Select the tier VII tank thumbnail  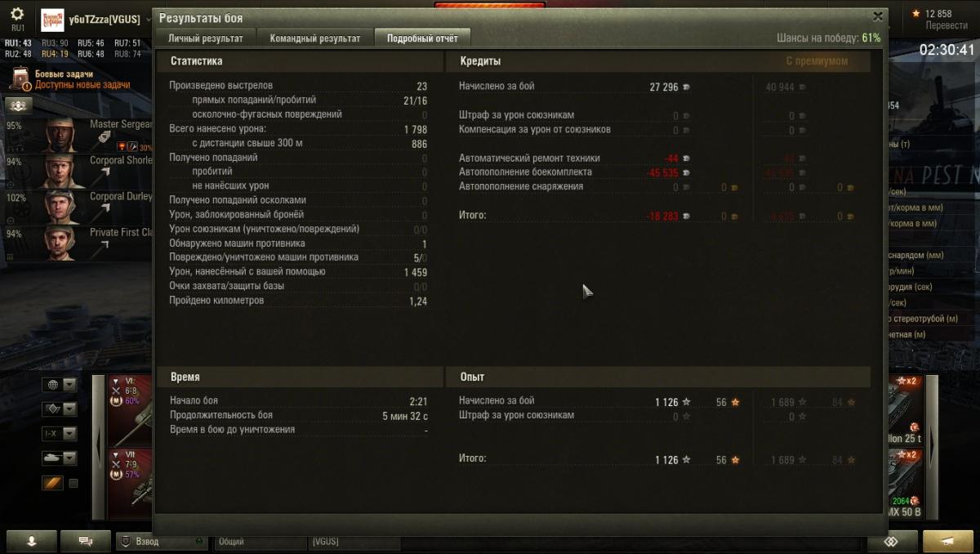131,483
